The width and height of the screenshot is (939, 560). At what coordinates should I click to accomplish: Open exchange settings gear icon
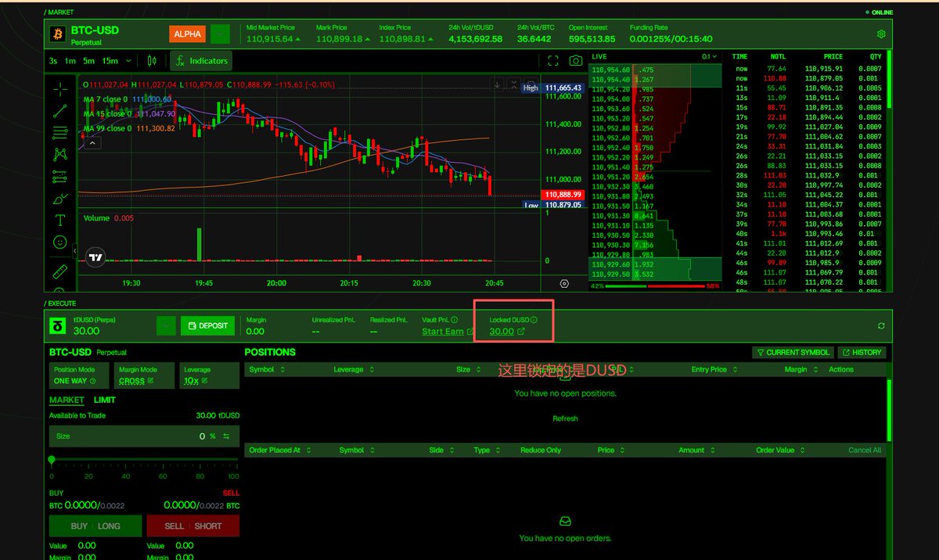[881, 34]
